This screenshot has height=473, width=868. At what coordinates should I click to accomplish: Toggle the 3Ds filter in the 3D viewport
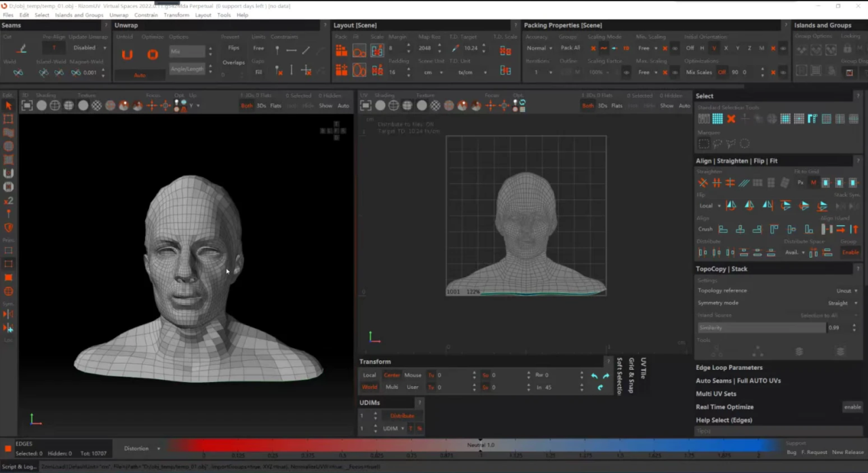(261, 106)
